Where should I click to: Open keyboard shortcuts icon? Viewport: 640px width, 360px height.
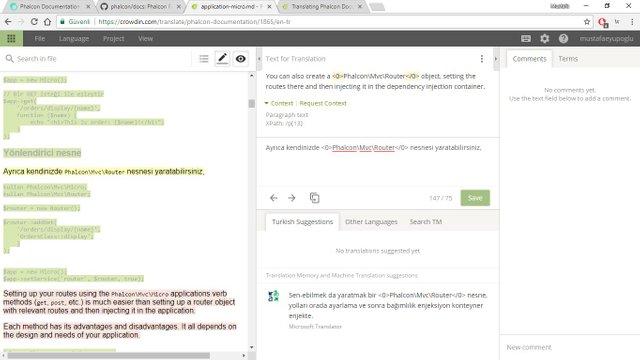pyautogui.click(x=526, y=38)
